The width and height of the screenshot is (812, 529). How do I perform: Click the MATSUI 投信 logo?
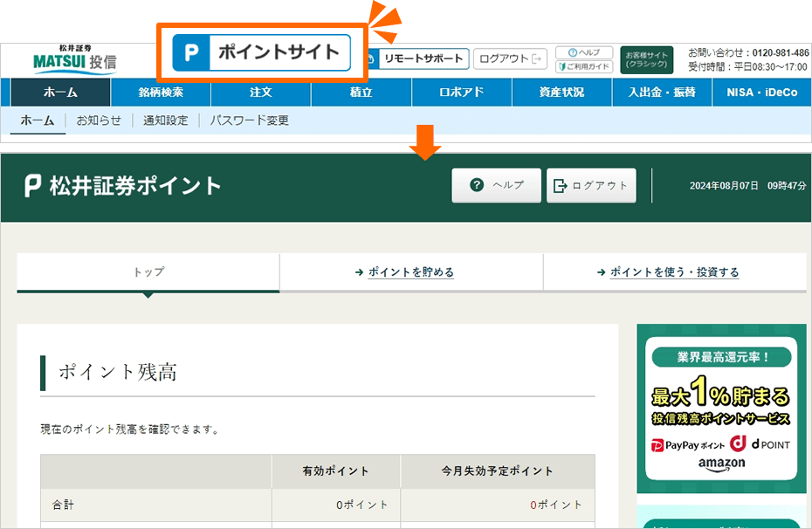pos(75,60)
